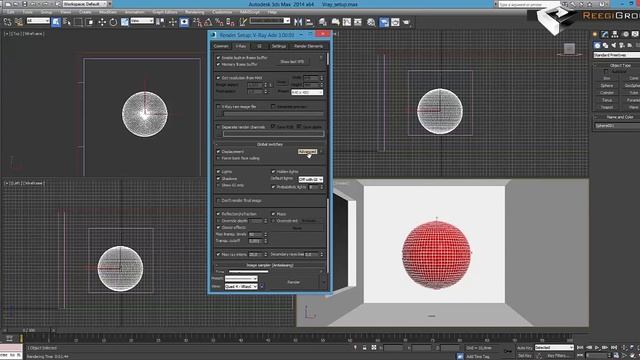The height and width of the screenshot is (360, 640).
Task: Toggle the Glossy effects checkbox
Action: click(x=218, y=227)
